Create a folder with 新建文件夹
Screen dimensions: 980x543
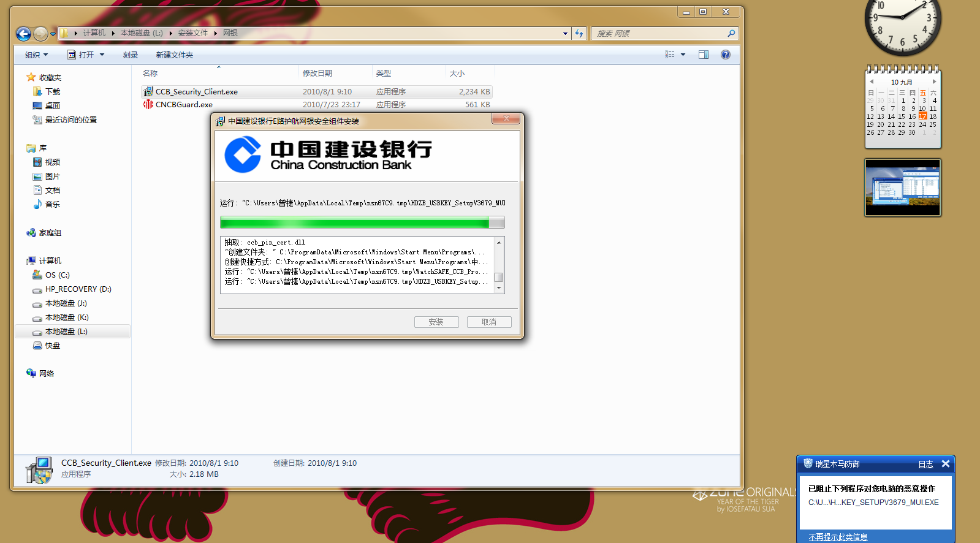pyautogui.click(x=175, y=55)
